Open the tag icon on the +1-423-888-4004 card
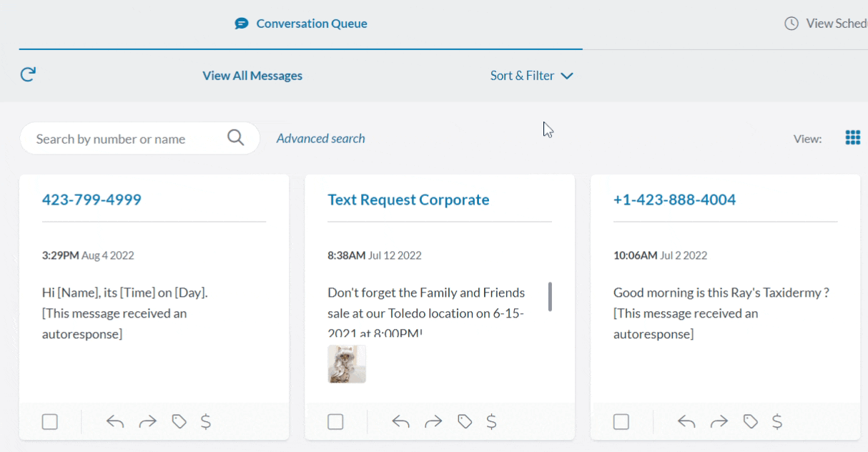 (x=749, y=421)
